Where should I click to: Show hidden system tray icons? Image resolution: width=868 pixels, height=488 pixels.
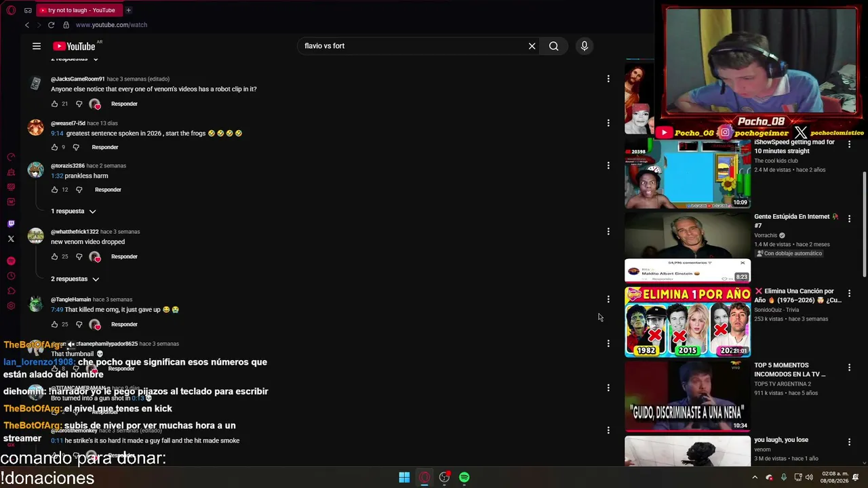point(755,477)
